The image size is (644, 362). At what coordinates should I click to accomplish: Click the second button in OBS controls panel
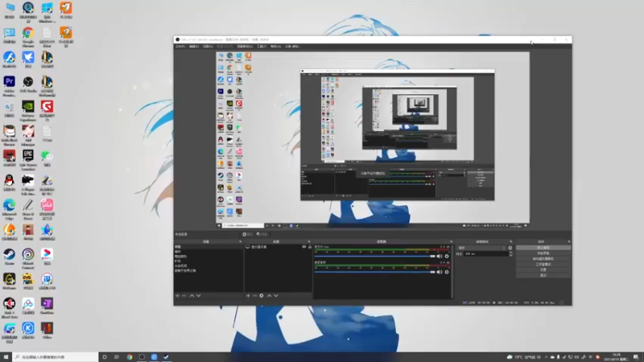[543, 253]
